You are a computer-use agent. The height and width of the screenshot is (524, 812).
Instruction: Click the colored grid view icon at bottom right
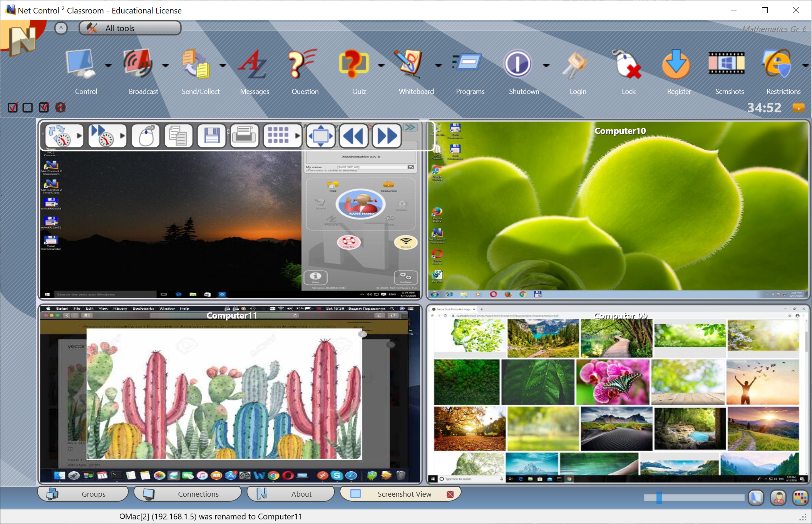coord(800,497)
